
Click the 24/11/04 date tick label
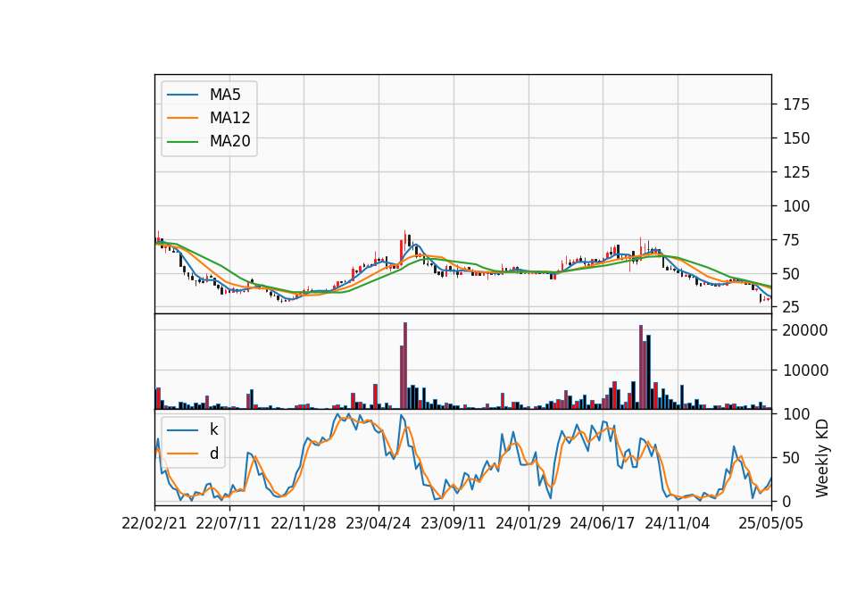click(678, 523)
